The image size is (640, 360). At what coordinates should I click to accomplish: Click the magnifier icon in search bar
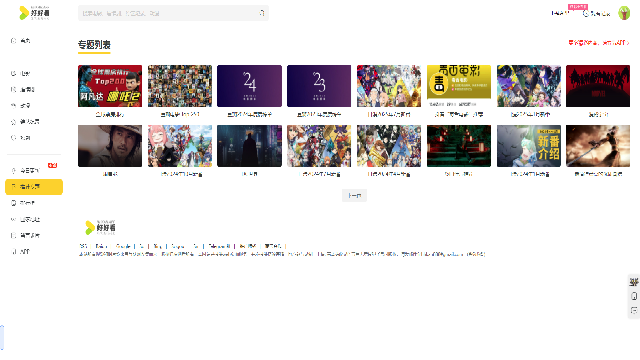coord(262,13)
